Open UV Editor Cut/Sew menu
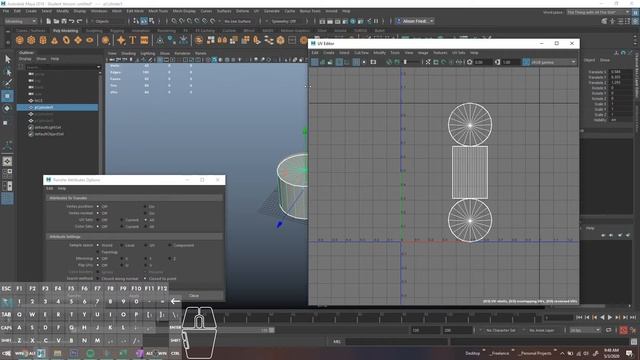 (361, 53)
